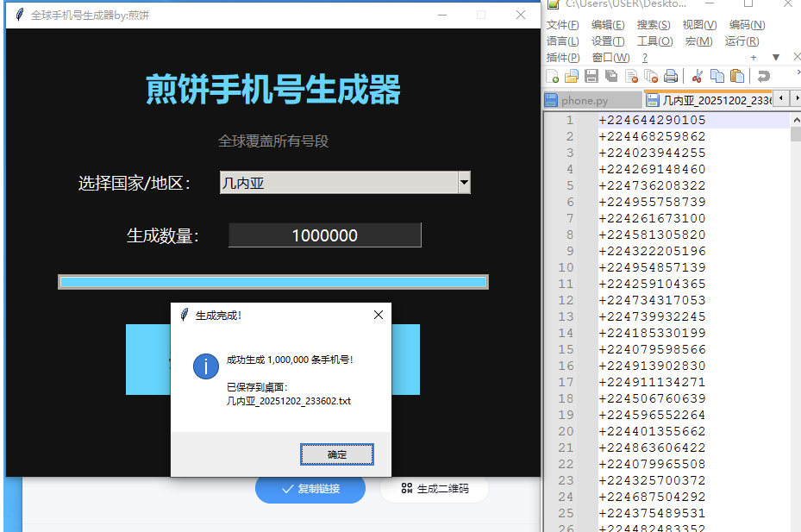Print the document using the printer icon

click(x=672, y=76)
